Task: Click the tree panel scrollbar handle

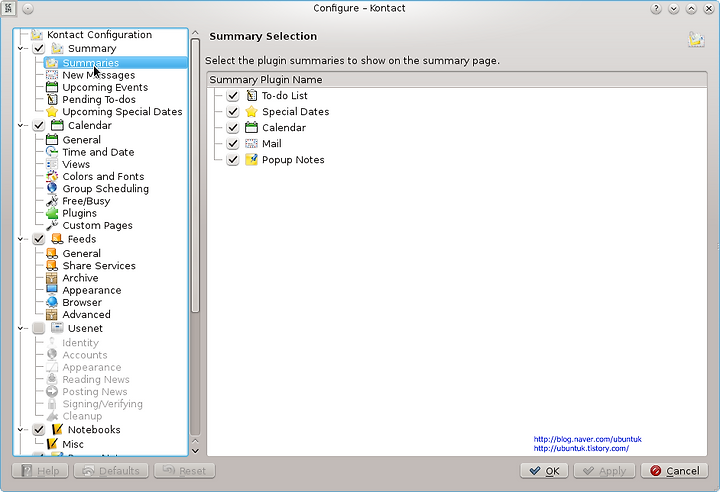Action: (x=195, y=175)
